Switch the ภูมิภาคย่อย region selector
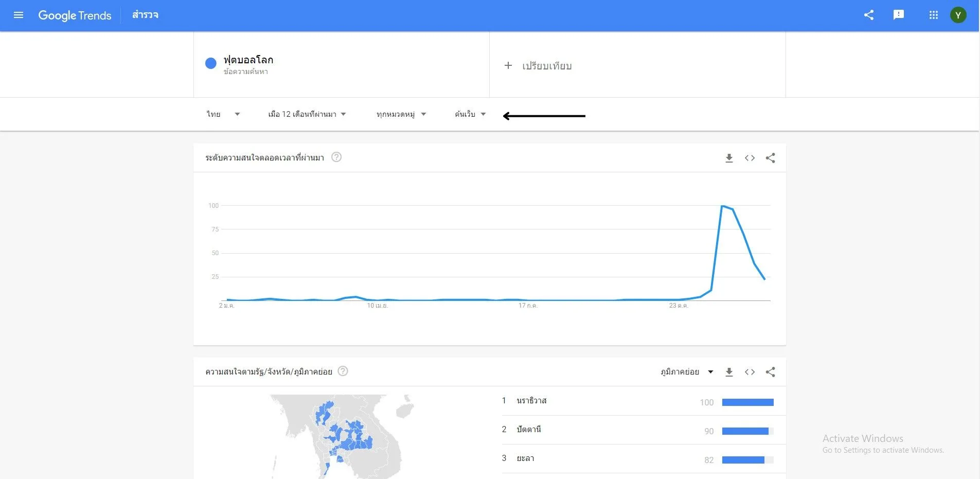Viewport: 980px width, 479px height. click(687, 372)
